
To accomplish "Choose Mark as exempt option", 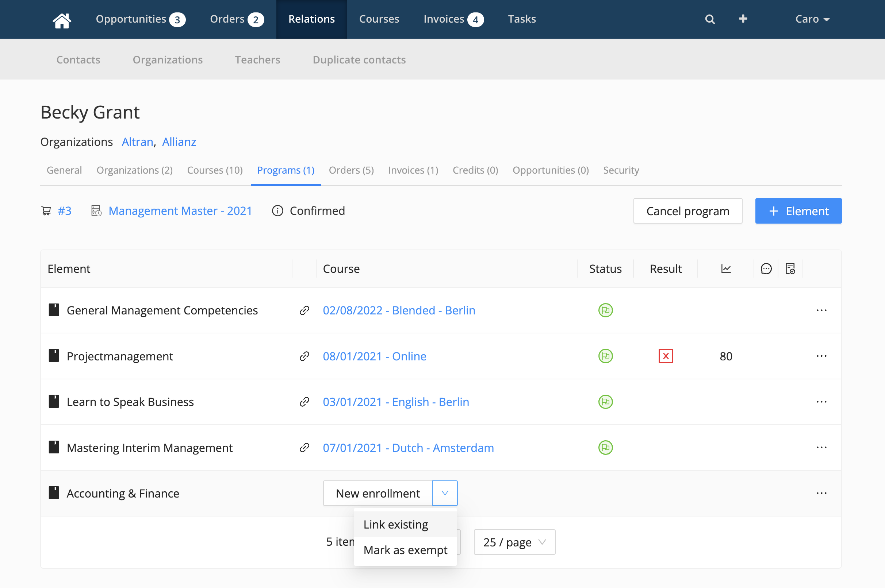I will tap(405, 550).
